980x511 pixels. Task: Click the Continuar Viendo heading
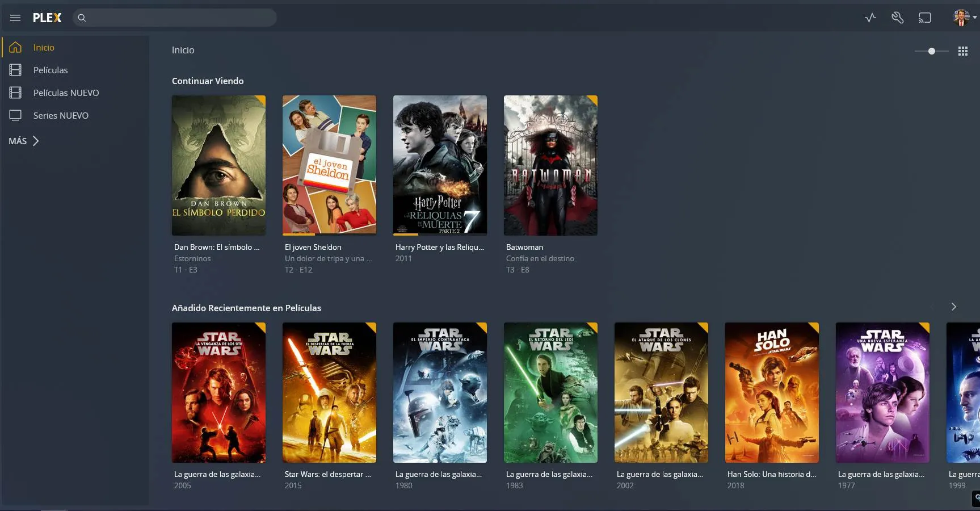(x=208, y=81)
